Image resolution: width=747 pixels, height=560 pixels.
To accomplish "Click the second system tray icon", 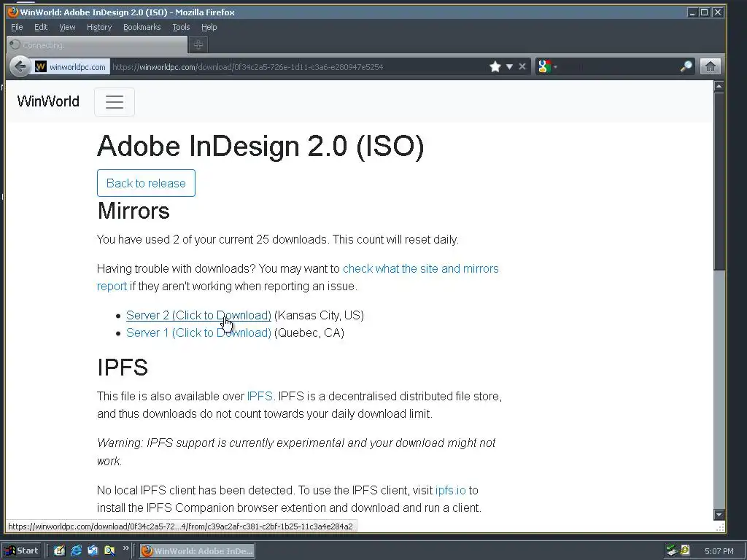I will pyautogui.click(x=685, y=551).
